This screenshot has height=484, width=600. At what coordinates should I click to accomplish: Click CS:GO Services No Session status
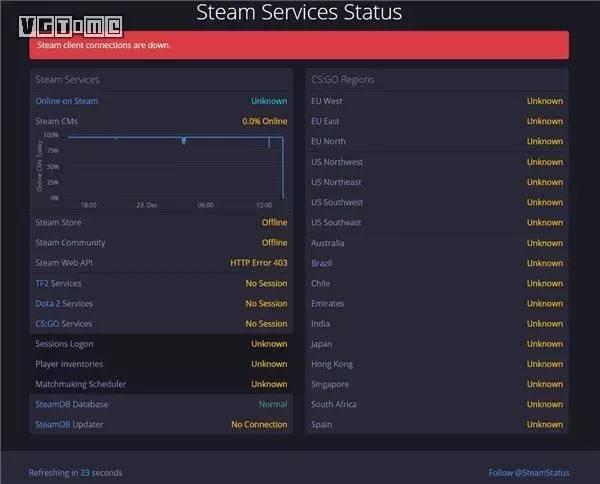266,324
